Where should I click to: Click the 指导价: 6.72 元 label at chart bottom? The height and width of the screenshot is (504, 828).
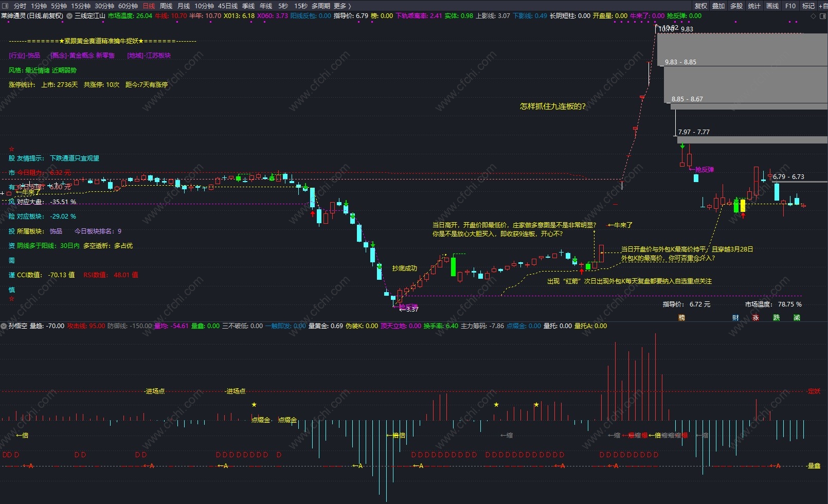tap(687, 304)
